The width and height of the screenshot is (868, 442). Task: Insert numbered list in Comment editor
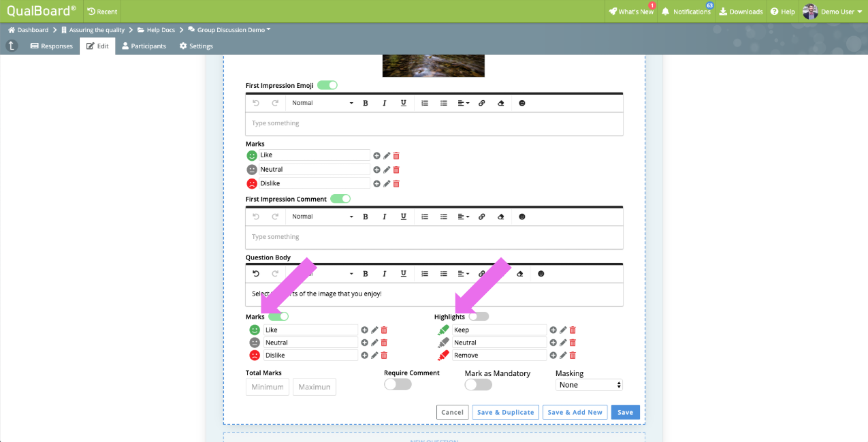pos(425,217)
